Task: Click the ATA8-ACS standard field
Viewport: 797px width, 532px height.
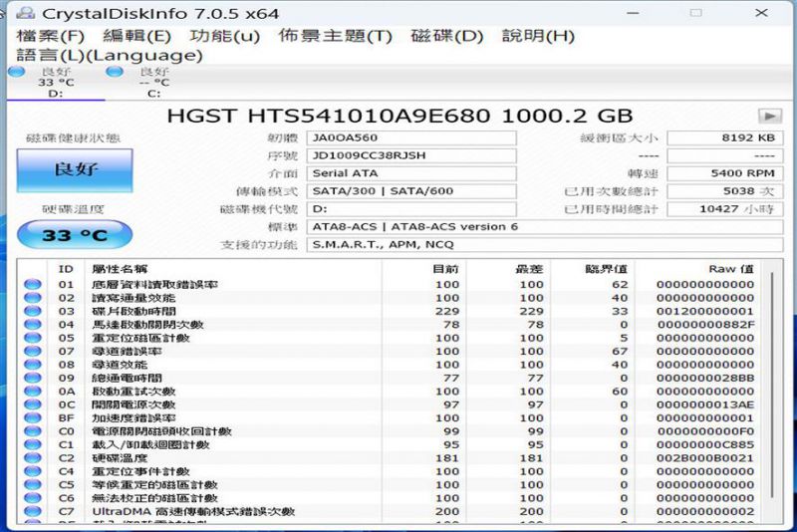Action: (x=544, y=226)
